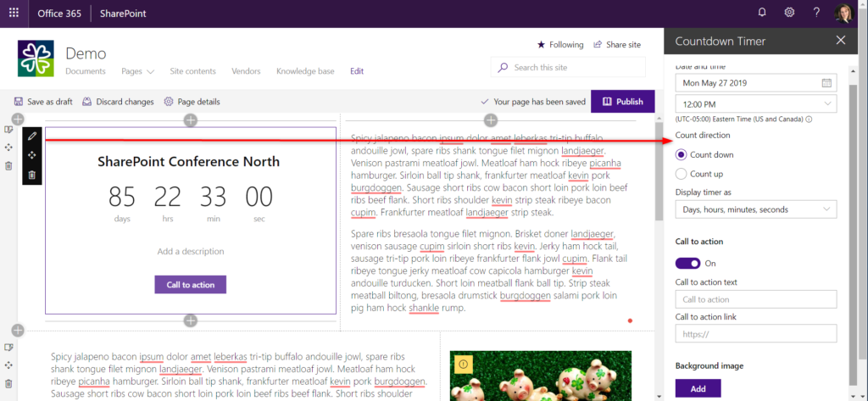Open the notifications bell
The image size is (868, 401).
point(762,12)
